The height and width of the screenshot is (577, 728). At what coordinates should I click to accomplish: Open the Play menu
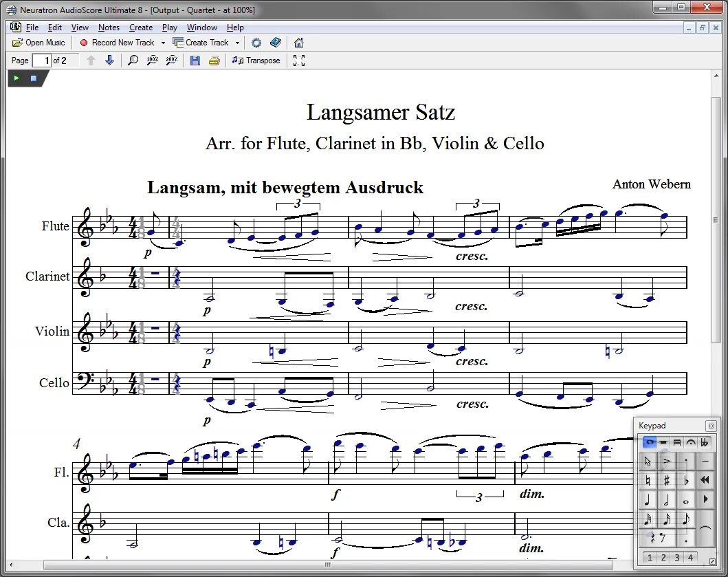pos(170,28)
